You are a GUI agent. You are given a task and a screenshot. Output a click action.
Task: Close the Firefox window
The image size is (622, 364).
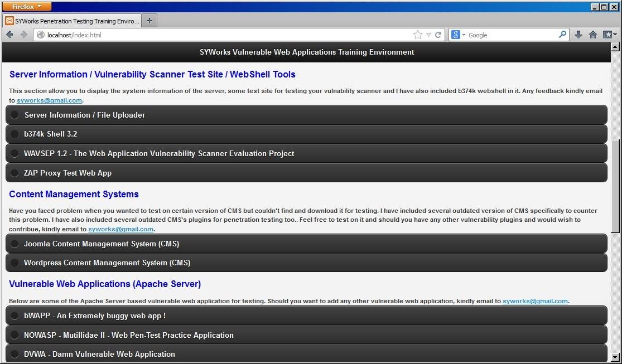pyautogui.click(x=614, y=7)
